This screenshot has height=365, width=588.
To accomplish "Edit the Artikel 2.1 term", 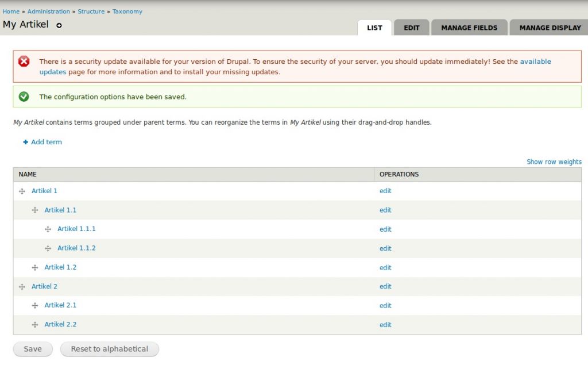I will tap(385, 306).
